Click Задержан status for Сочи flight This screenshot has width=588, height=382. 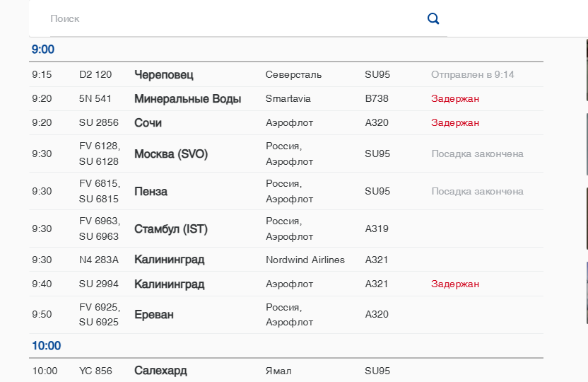click(455, 123)
